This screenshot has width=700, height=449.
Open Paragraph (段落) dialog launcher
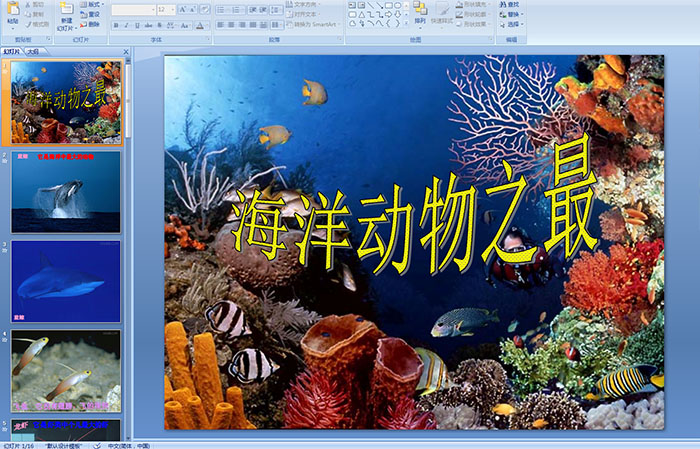coord(340,39)
